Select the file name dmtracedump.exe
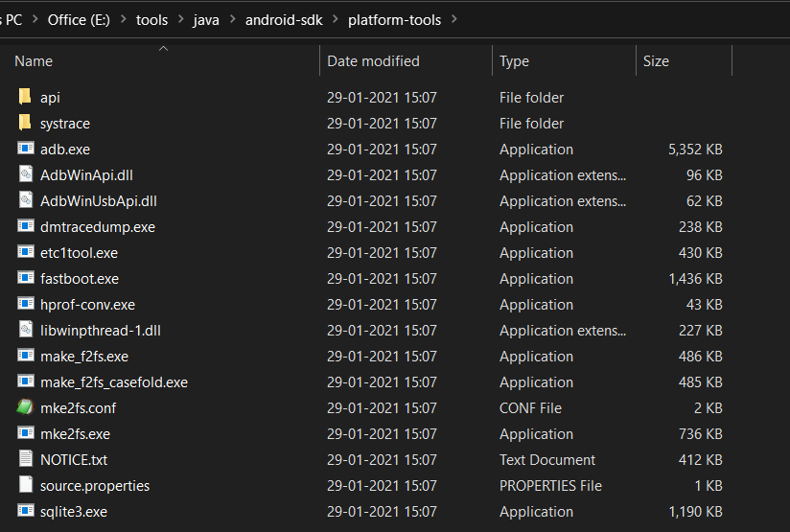 [x=98, y=227]
